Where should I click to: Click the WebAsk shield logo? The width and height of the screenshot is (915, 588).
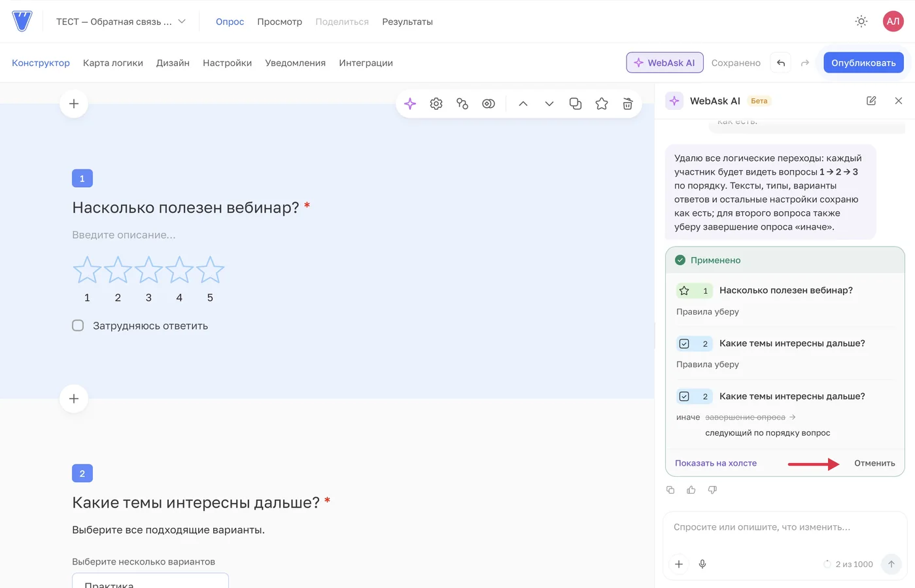tap(22, 21)
